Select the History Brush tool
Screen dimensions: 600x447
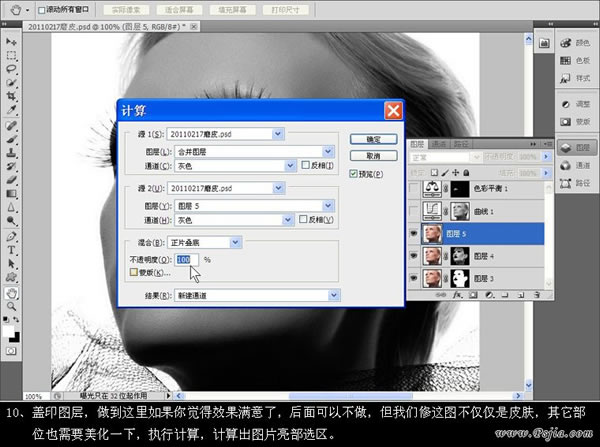coord(11,166)
